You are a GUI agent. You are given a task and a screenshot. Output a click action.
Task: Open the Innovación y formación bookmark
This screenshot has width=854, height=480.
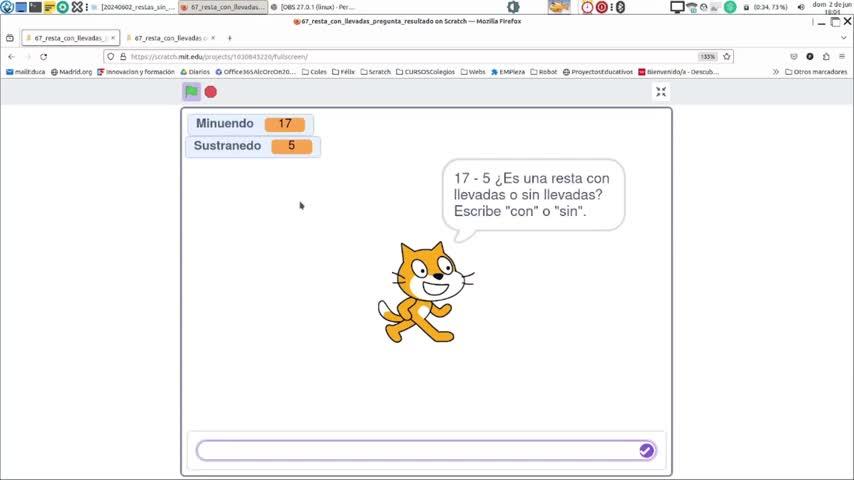[136, 72]
